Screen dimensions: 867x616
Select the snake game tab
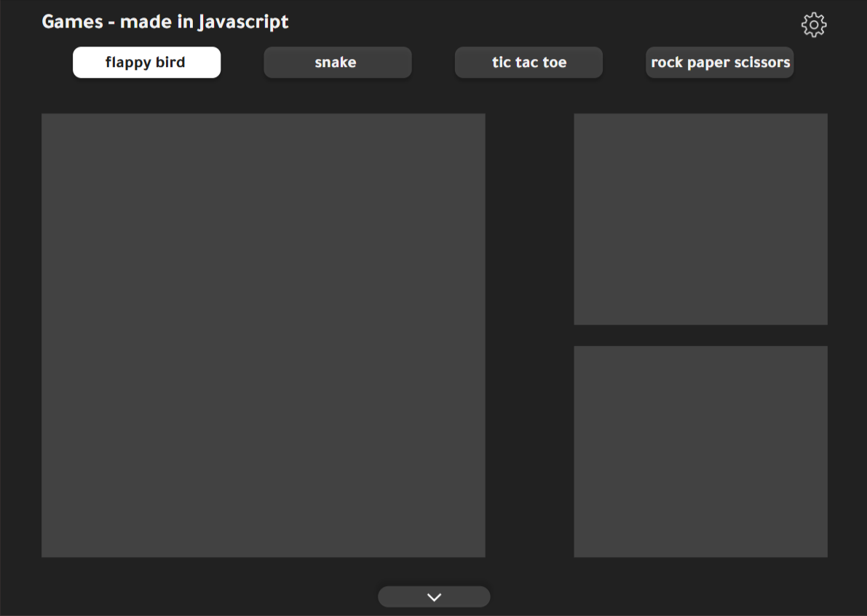pyautogui.click(x=337, y=63)
